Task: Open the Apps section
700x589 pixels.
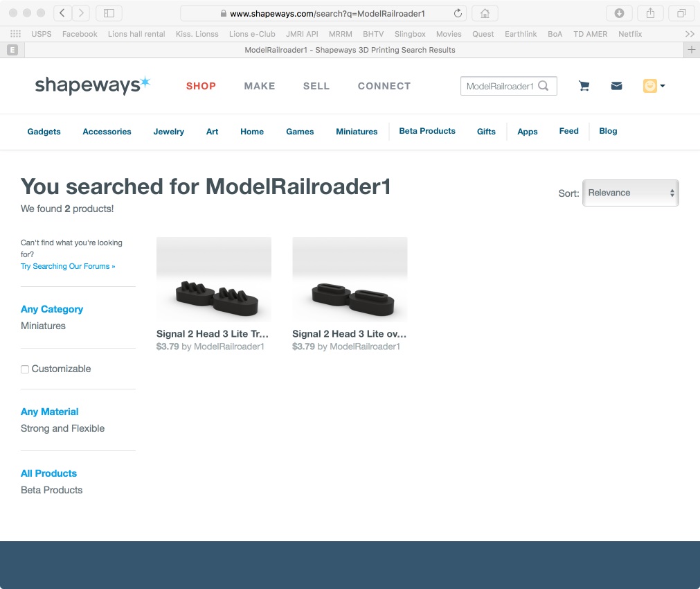Action: tap(527, 132)
